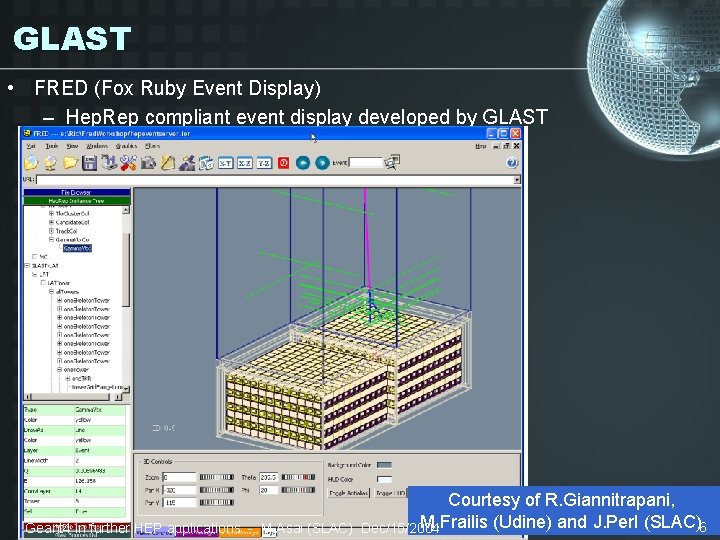This screenshot has width=720, height=540.
Task: Select the Logs tab at bottom
Action: click(270, 533)
